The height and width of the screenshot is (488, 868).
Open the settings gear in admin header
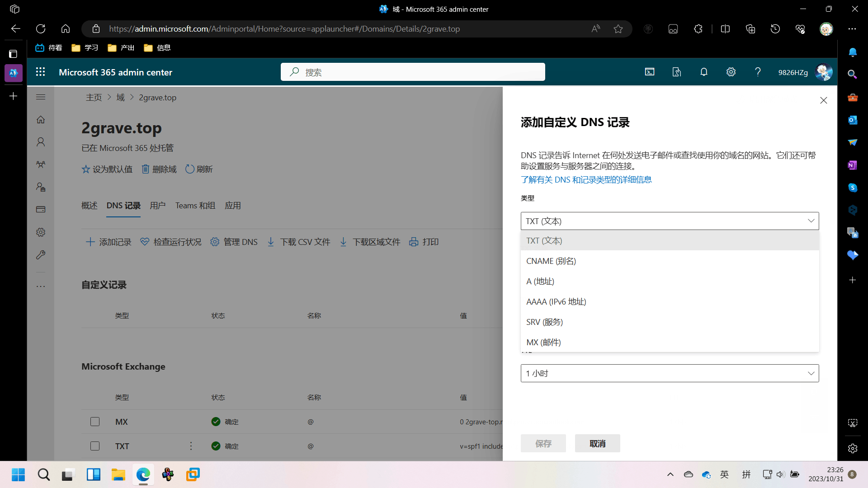(x=731, y=72)
